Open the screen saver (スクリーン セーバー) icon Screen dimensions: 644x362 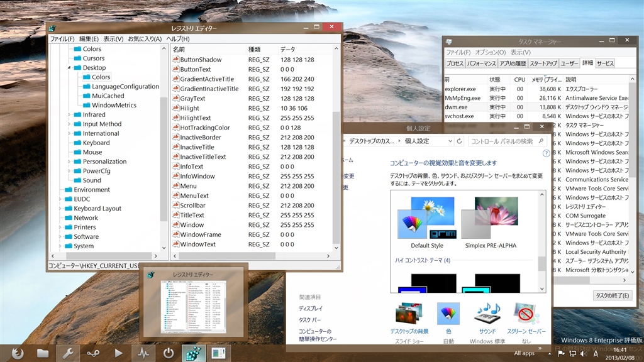[526, 314]
